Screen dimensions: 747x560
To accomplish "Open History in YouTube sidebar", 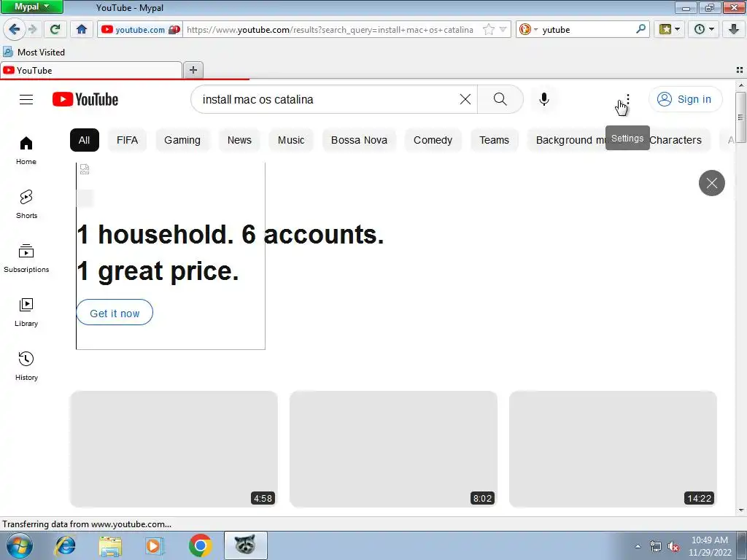I will [26, 366].
